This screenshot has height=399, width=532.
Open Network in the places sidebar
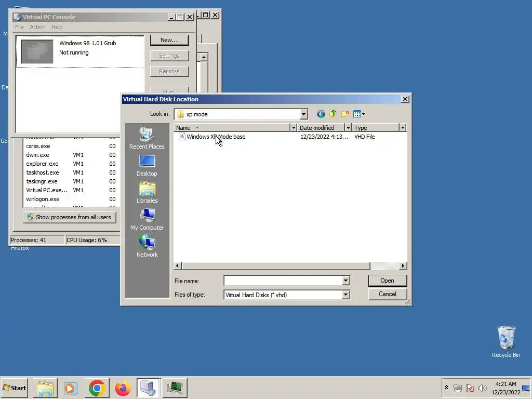(x=147, y=246)
